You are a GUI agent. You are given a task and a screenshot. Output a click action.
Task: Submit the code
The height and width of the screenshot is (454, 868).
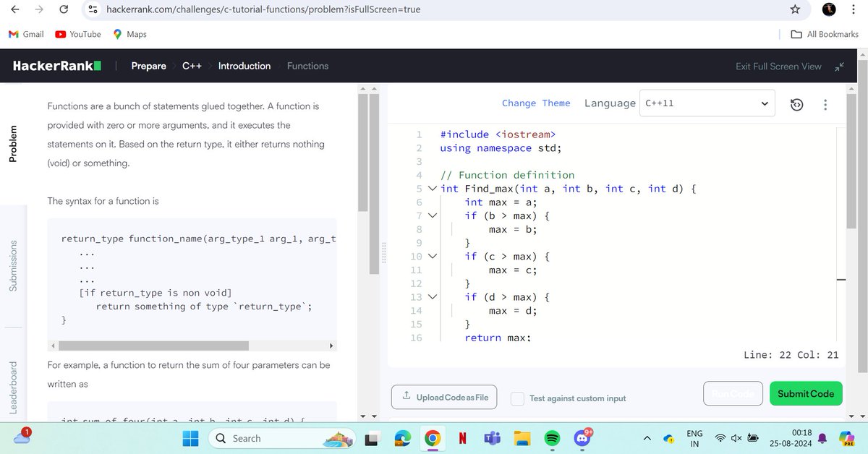[806, 393]
